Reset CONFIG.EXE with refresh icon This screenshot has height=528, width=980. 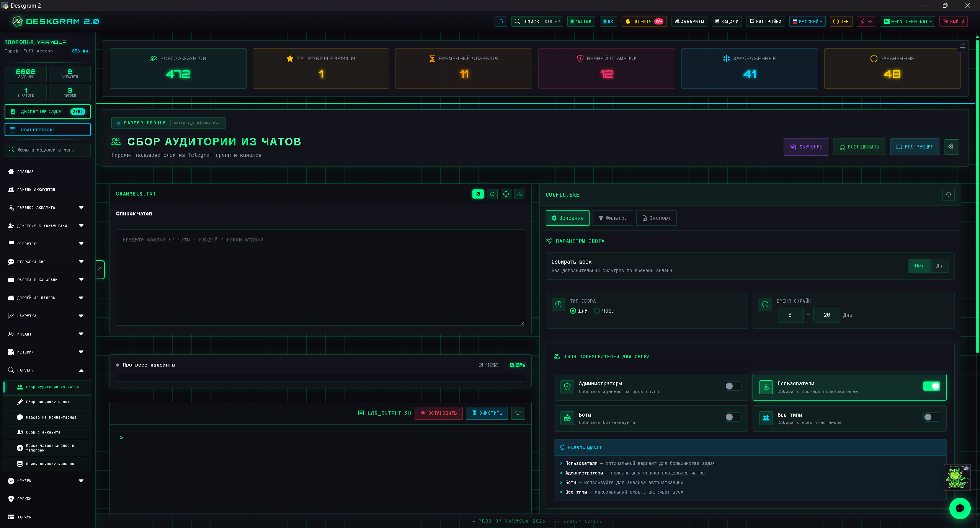click(949, 194)
